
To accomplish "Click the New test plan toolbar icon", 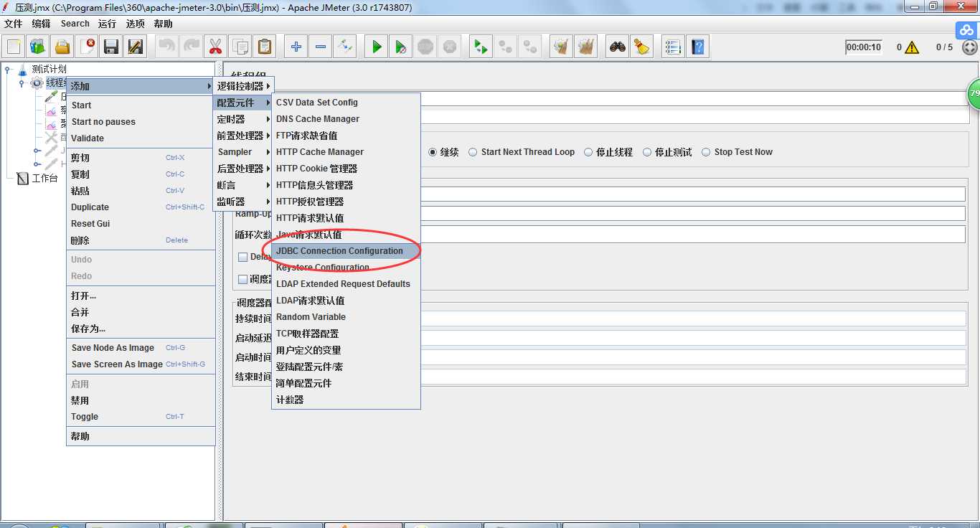I will (x=14, y=47).
